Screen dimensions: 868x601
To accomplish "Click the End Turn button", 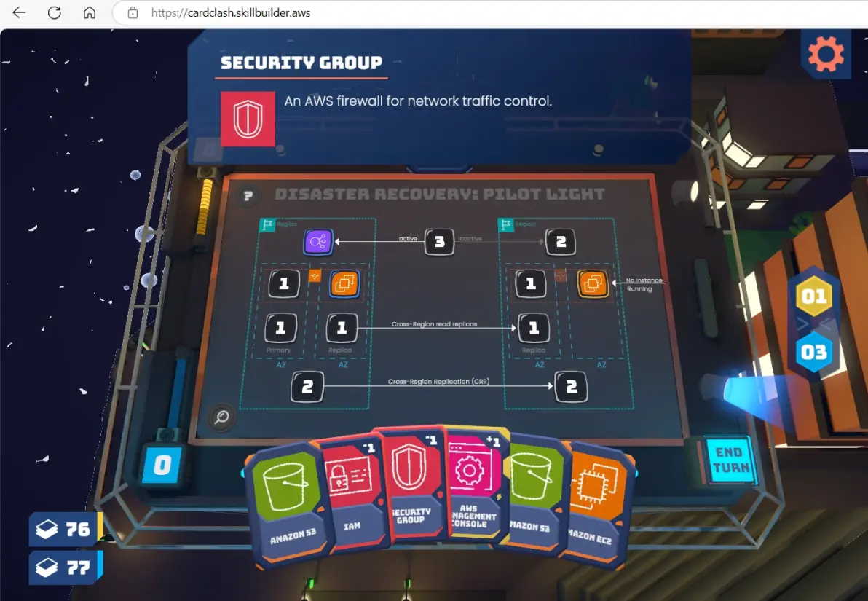I will (x=730, y=461).
